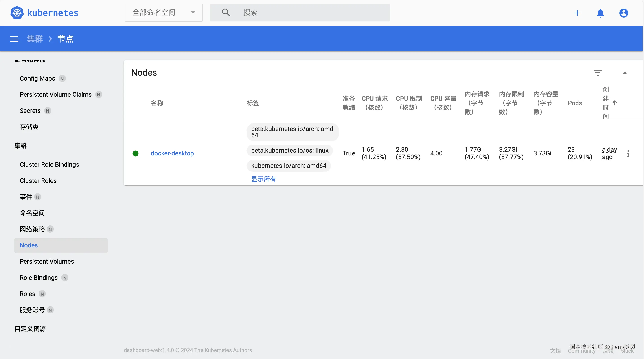The height and width of the screenshot is (359, 644).
Task: Open the user account icon
Action: pos(624,13)
